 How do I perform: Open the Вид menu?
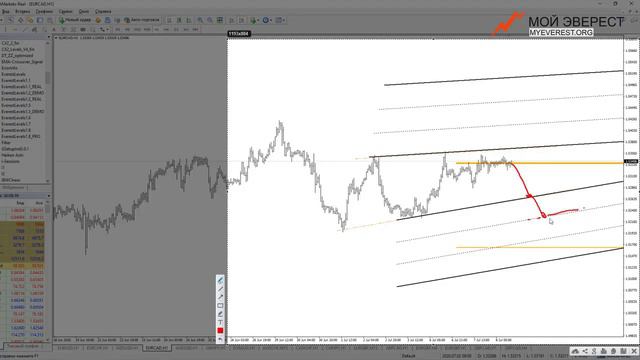[5, 11]
